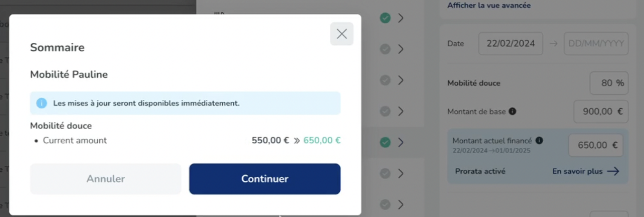644x217 pixels.
Task: Click the arrow icon between the date fields
Action: (553, 43)
